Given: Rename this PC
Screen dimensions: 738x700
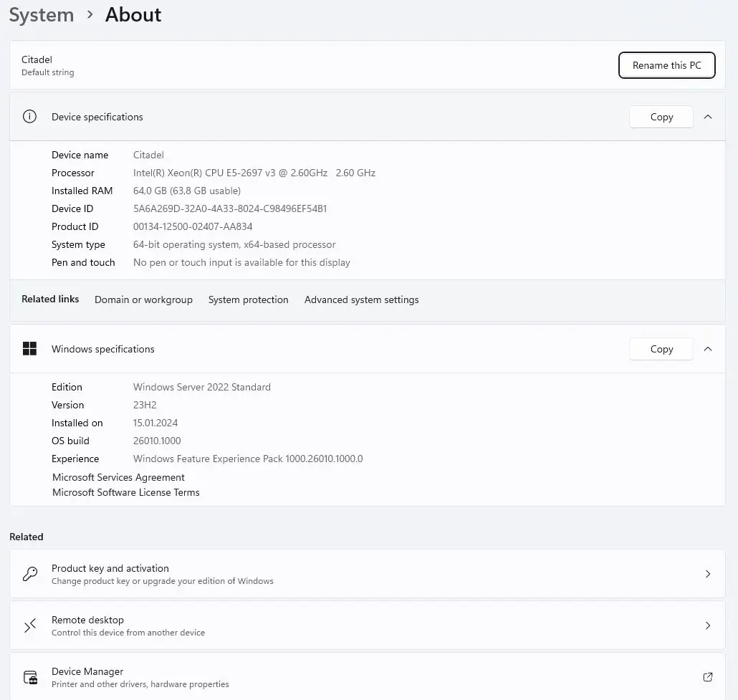Looking at the screenshot, I should [666, 65].
